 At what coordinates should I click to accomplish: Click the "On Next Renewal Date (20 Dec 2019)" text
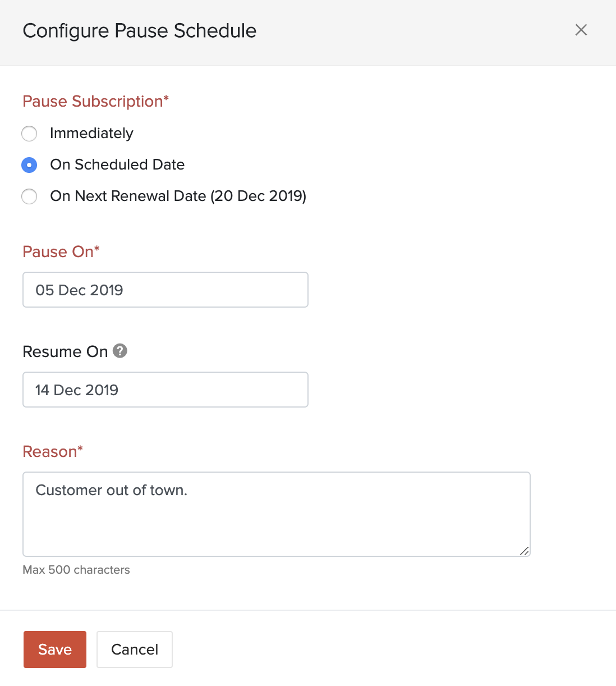click(x=178, y=196)
